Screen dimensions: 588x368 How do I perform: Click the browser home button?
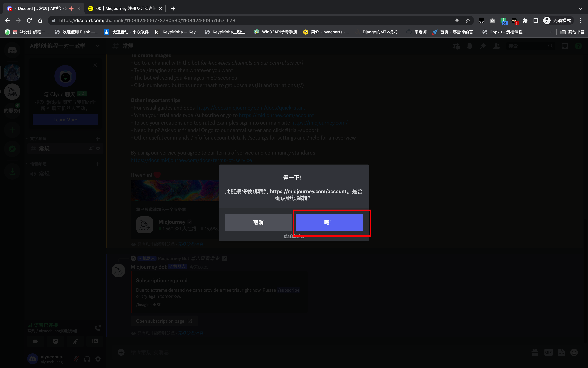[40, 20]
